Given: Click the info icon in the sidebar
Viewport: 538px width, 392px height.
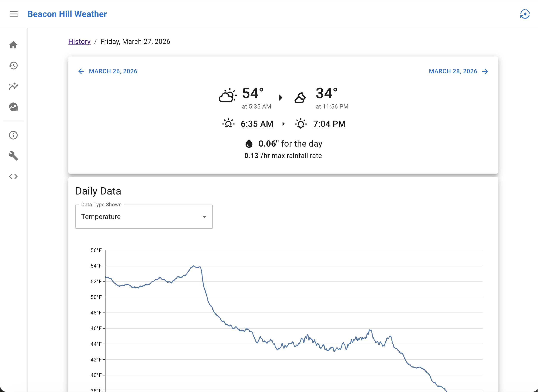Looking at the screenshot, I should click(14, 135).
